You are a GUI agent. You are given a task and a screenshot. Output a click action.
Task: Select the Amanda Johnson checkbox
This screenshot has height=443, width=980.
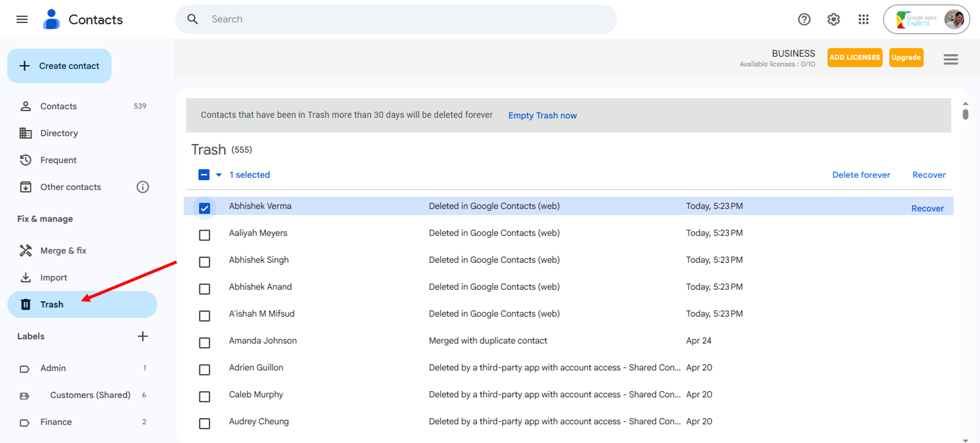204,343
